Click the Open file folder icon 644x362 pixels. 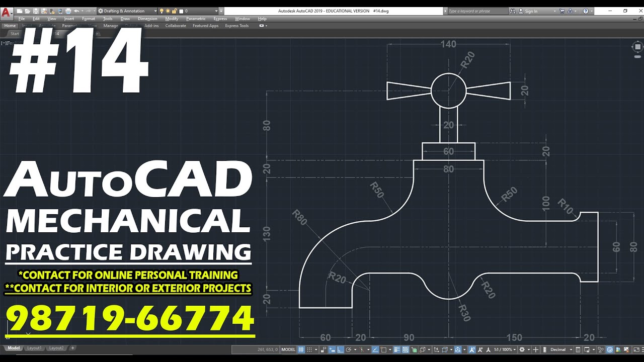click(27, 11)
